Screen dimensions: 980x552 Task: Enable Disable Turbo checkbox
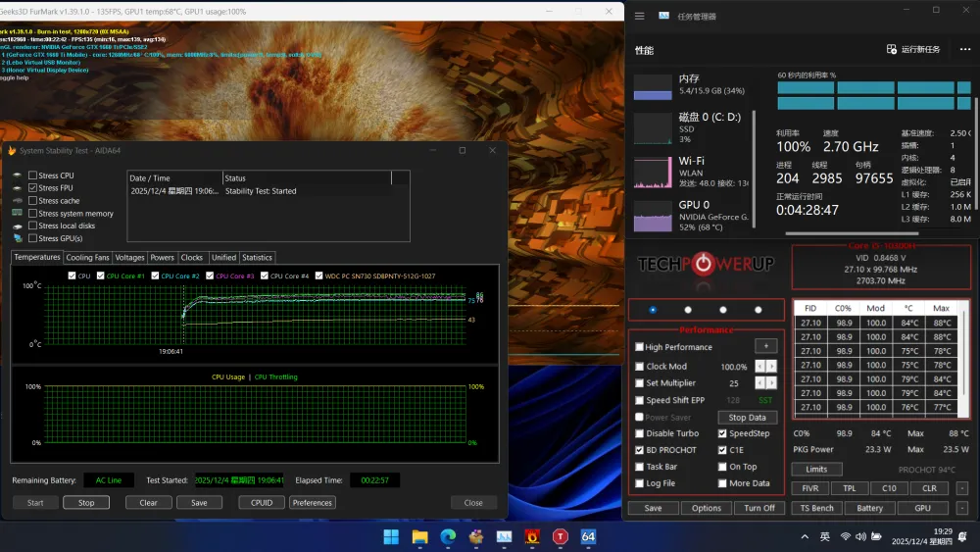point(640,433)
